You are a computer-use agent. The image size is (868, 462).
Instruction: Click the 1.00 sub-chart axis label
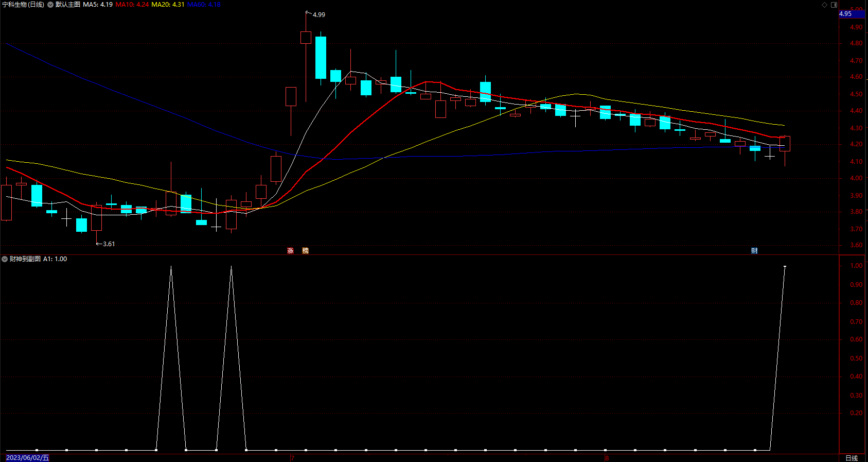point(856,266)
